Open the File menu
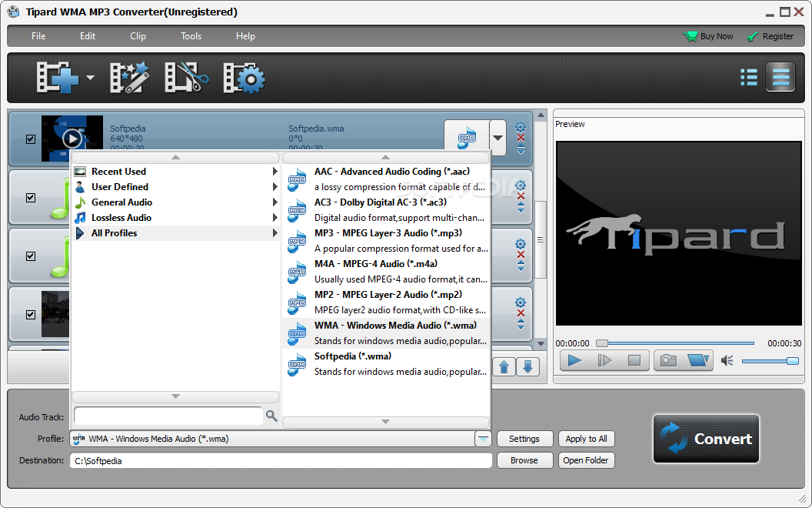The image size is (812, 508). point(38,35)
